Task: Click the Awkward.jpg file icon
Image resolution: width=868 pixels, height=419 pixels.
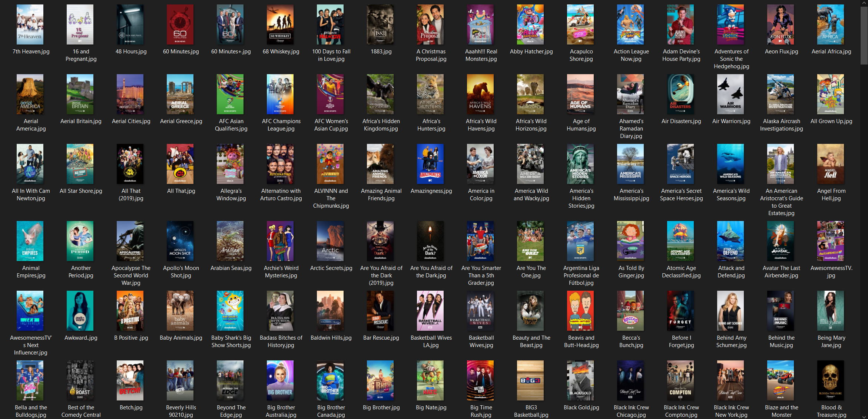Action: 80,311
